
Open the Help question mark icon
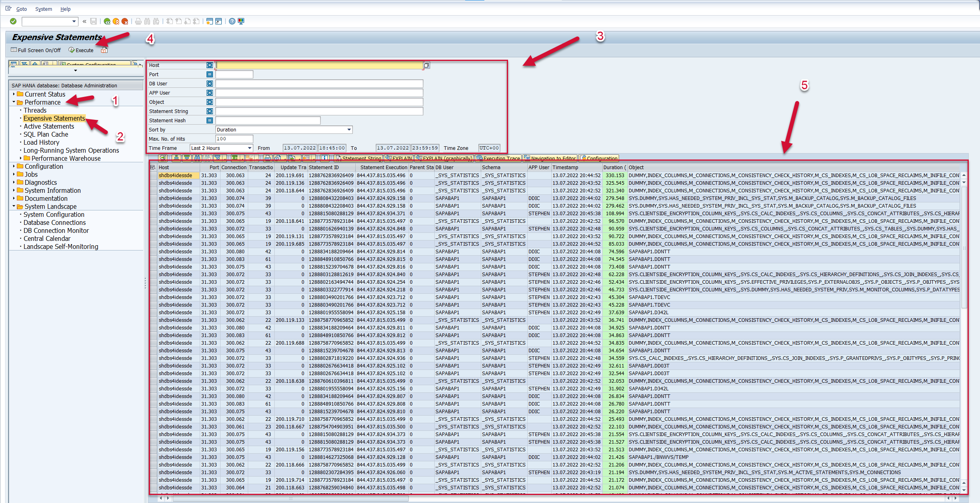coord(232,21)
